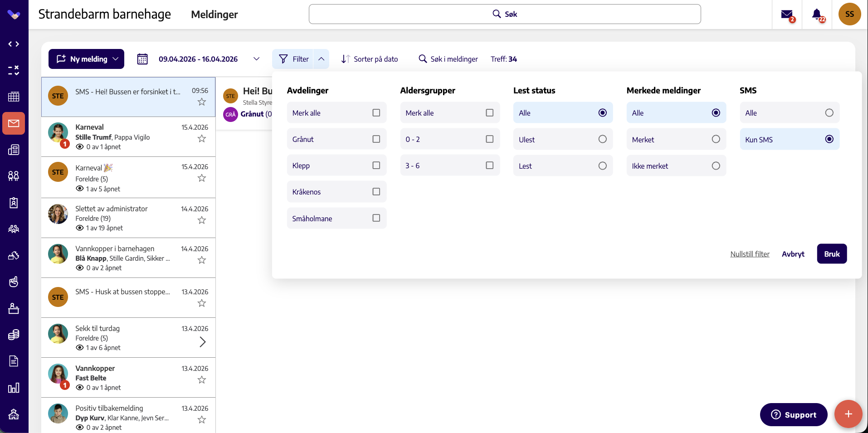This screenshot has height=433, width=868.
Task: Open the notification bell with 22 alerts
Action: (817, 15)
